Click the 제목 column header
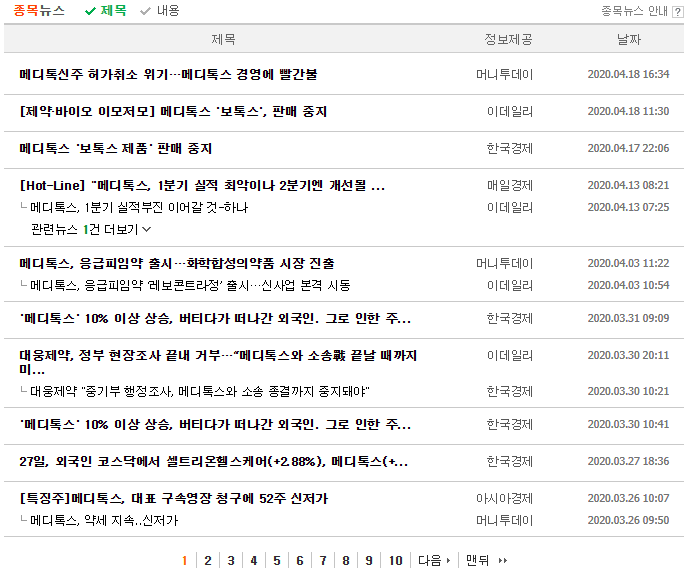 click(224, 39)
